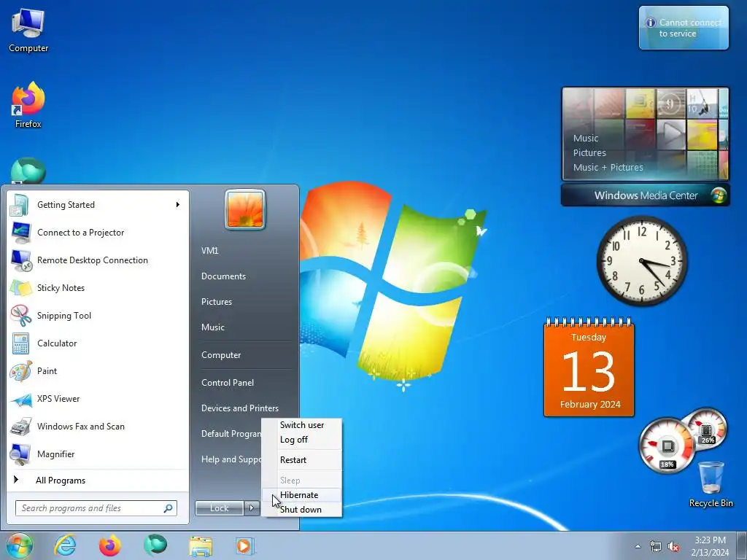Launch Sticky Notes
Image resolution: width=747 pixels, height=560 pixels.
click(98, 287)
